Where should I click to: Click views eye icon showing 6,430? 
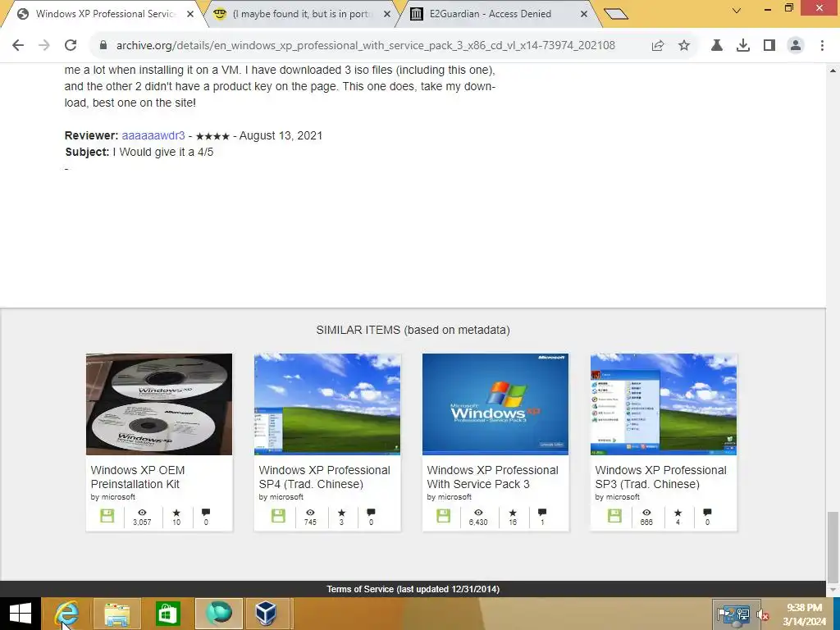pyautogui.click(x=478, y=513)
